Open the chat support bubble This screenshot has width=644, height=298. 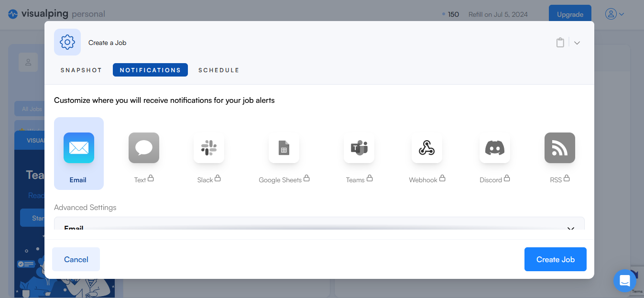click(x=625, y=281)
